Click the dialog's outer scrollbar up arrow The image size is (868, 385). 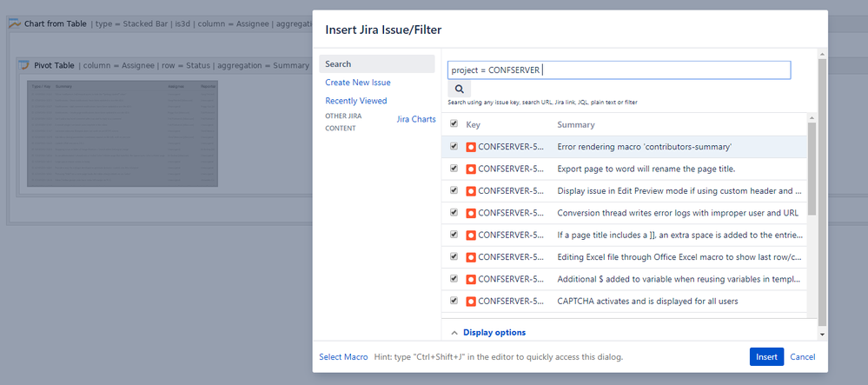pyautogui.click(x=822, y=54)
